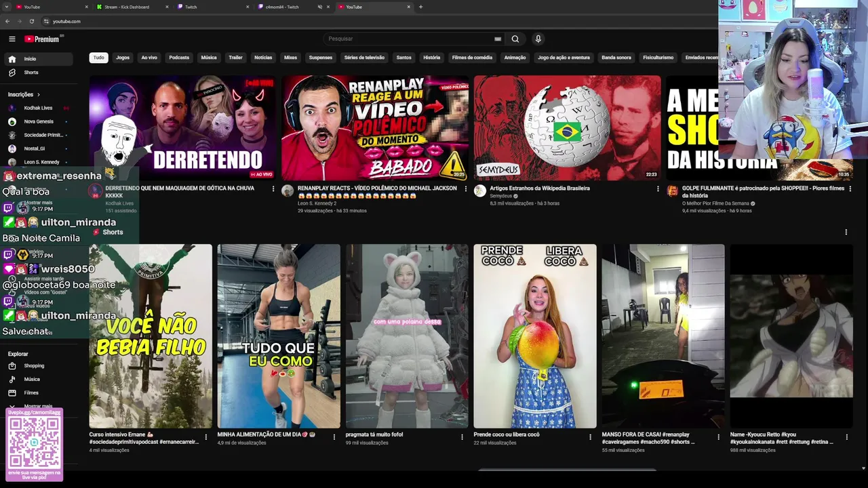The width and height of the screenshot is (868, 488).
Task: Open the on-screen keyboard in search box
Action: click(x=498, y=39)
